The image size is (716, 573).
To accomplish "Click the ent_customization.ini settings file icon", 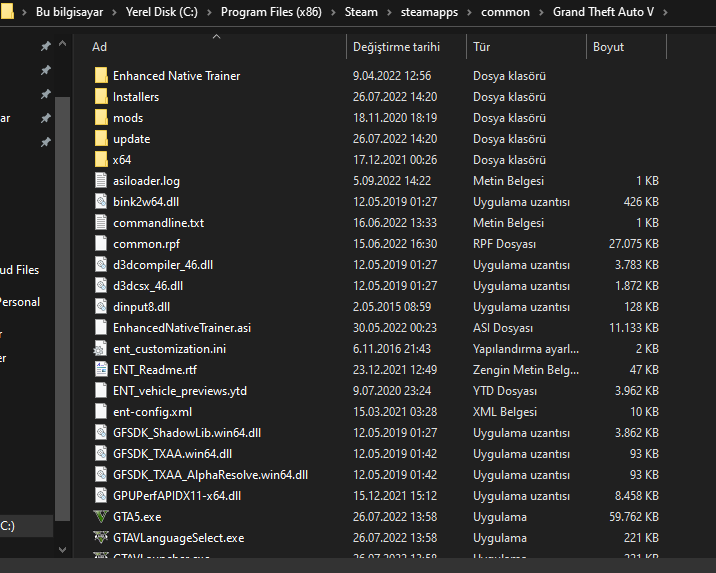I will pos(100,349).
